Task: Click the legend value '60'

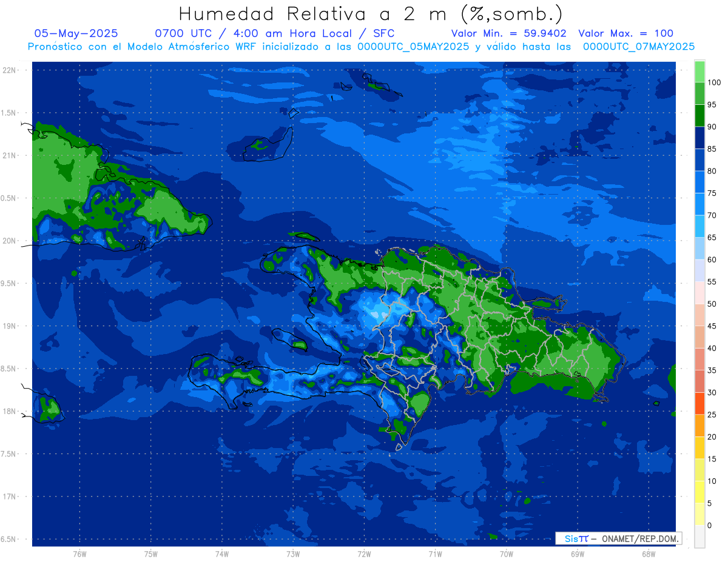Action: pos(712,259)
